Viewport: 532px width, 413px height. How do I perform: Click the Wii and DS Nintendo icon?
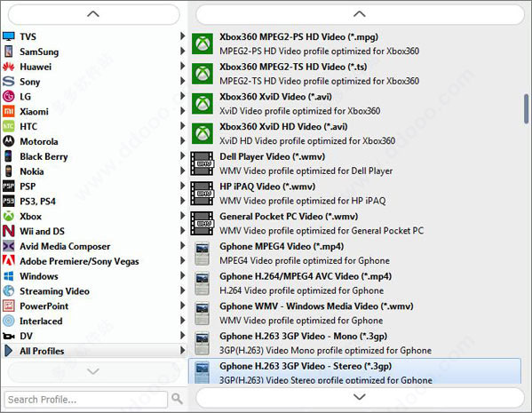pyautogui.click(x=9, y=231)
